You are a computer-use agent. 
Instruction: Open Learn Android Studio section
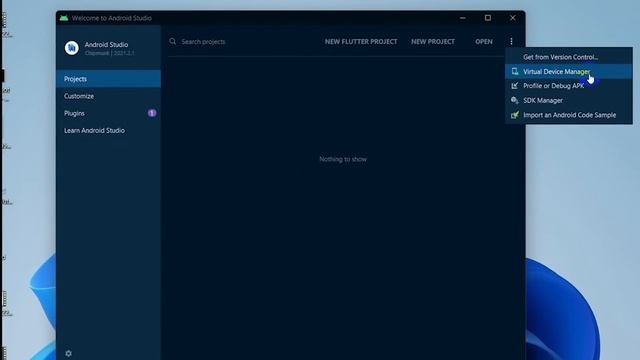[x=108, y=130]
